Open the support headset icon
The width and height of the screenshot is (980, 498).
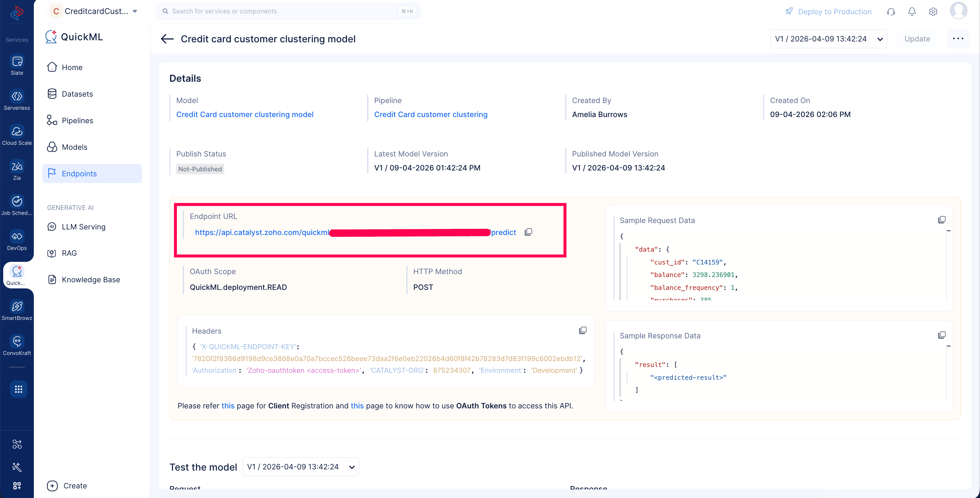[891, 11]
